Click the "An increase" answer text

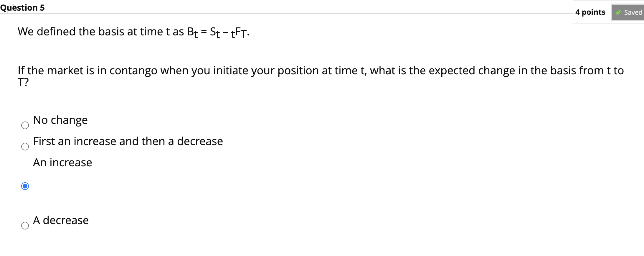click(62, 162)
